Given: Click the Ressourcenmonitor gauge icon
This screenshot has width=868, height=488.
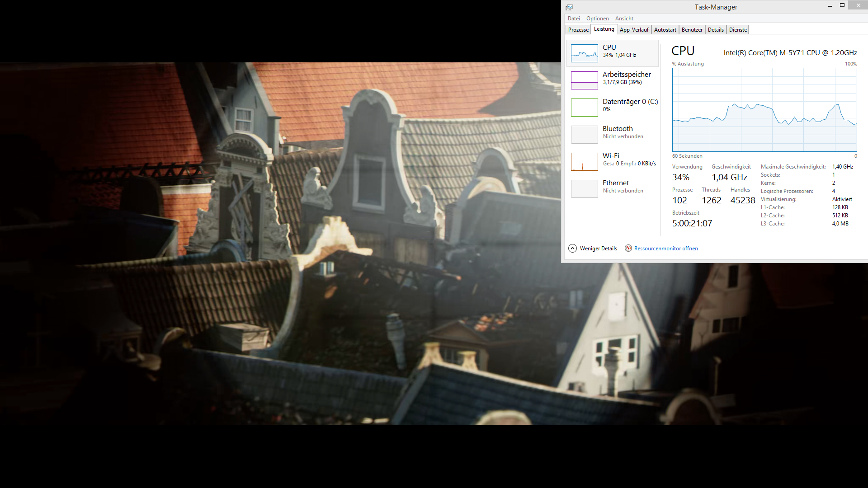Looking at the screenshot, I should click(x=628, y=248).
